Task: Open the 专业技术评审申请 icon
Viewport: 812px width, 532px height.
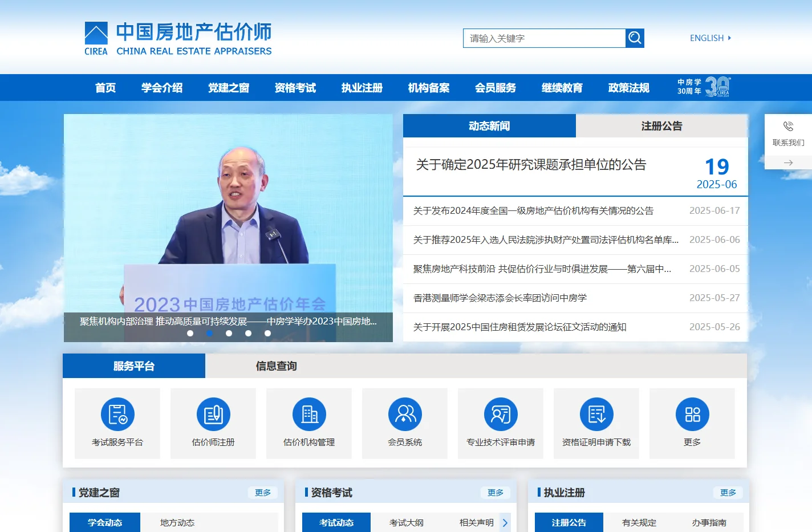Action: [x=501, y=414]
